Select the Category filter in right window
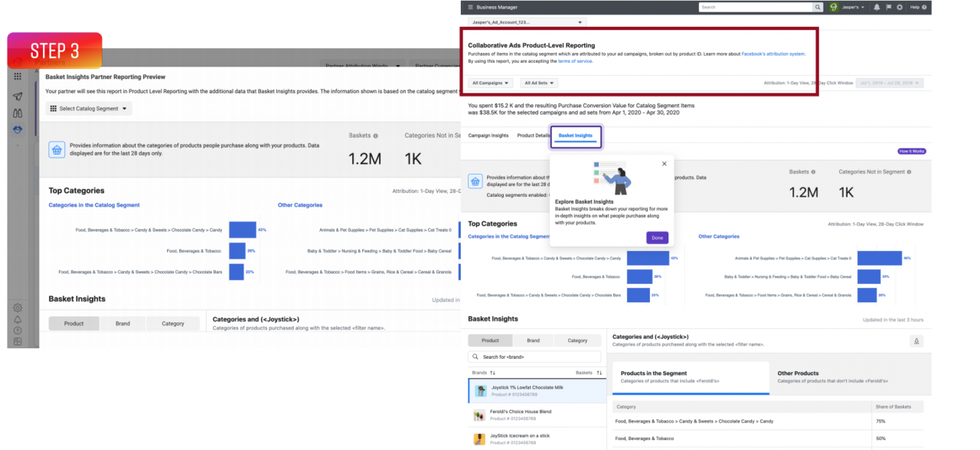The width and height of the screenshot is (980, 450). [578, 341]
